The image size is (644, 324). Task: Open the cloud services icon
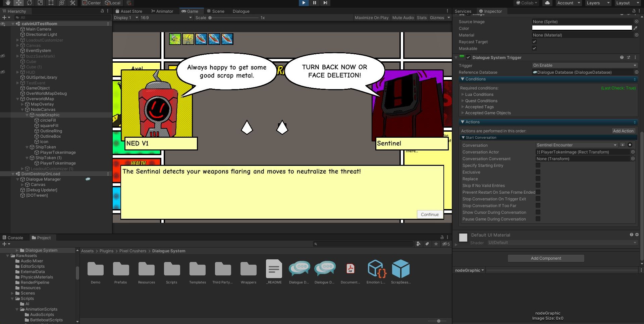(x=547, y=3)
